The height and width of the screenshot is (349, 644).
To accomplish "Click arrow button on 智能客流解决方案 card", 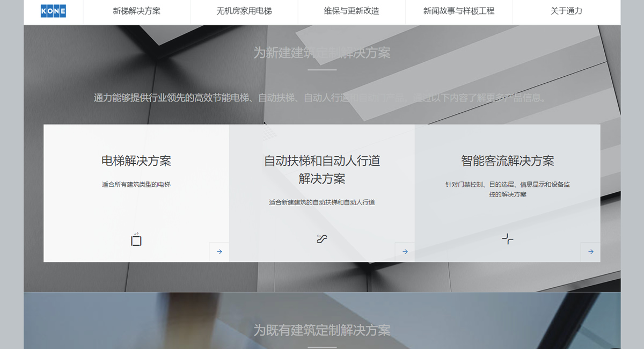I will point(590,252).
